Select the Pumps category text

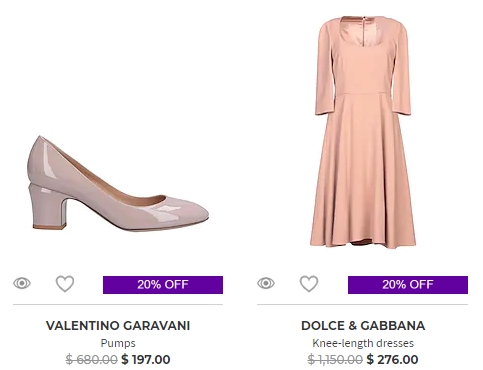[118, 343]
